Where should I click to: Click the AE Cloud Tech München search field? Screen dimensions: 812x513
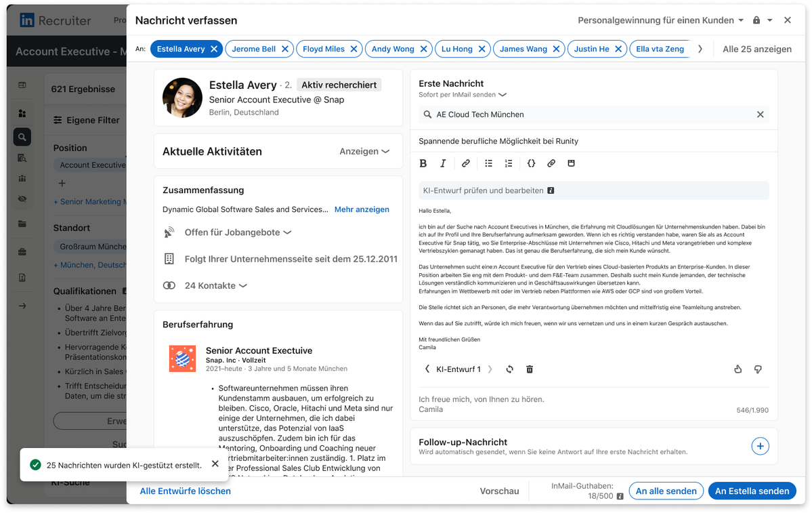click(593, 115)
